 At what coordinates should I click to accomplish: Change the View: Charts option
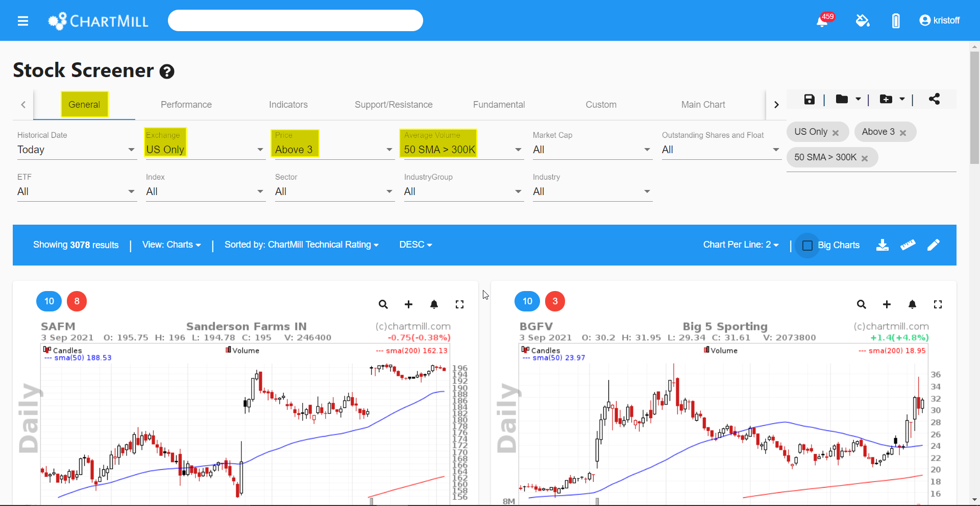(x=171, y=245)
